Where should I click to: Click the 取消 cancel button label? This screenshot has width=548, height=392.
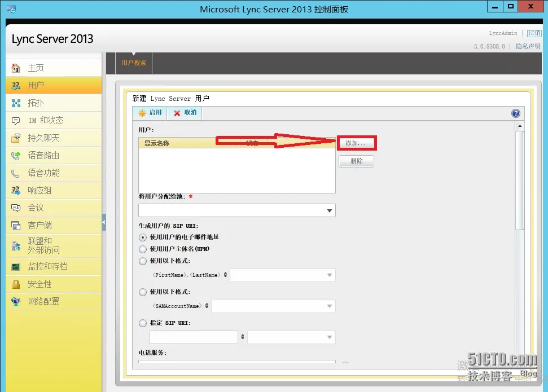click(190, 112)
